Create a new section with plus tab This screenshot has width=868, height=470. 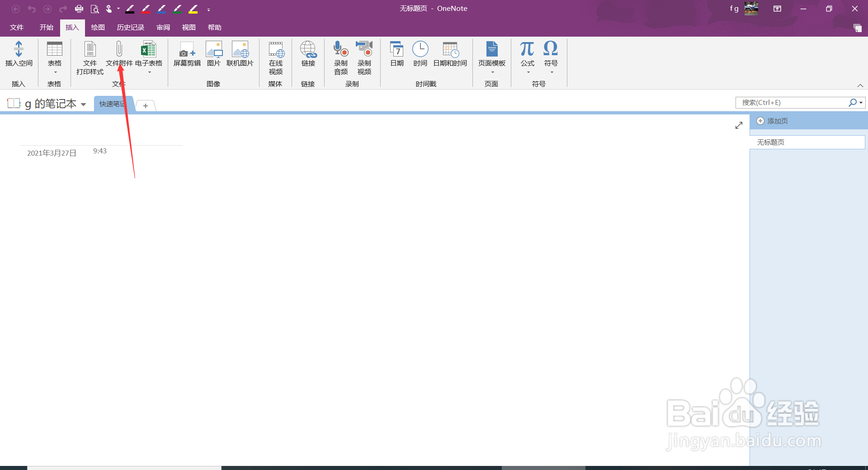(146, 105)
